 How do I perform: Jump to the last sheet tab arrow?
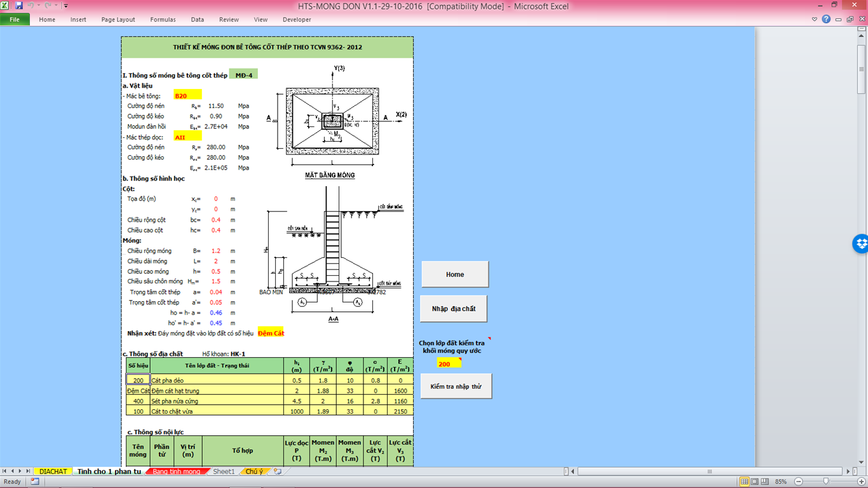(28, 471)
